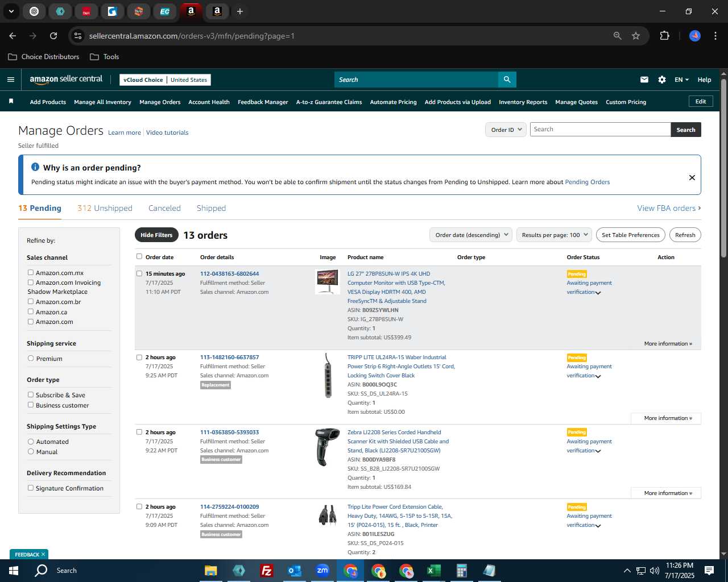Click the blue info icon in the banner
This screenshot has width=728, height=582.
(35, 167)
